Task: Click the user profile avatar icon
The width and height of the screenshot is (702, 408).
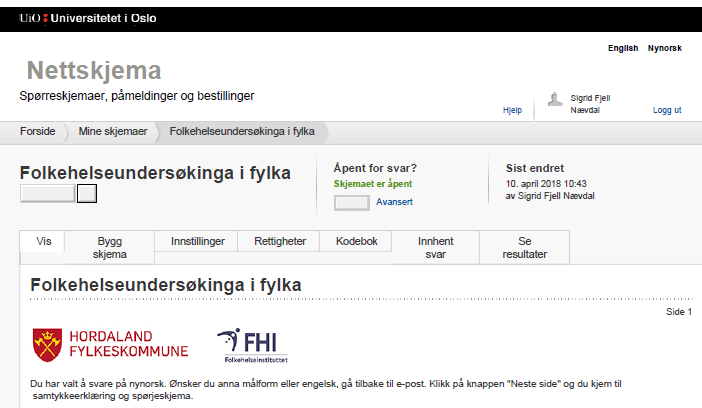Action: (x=555, y=98)
